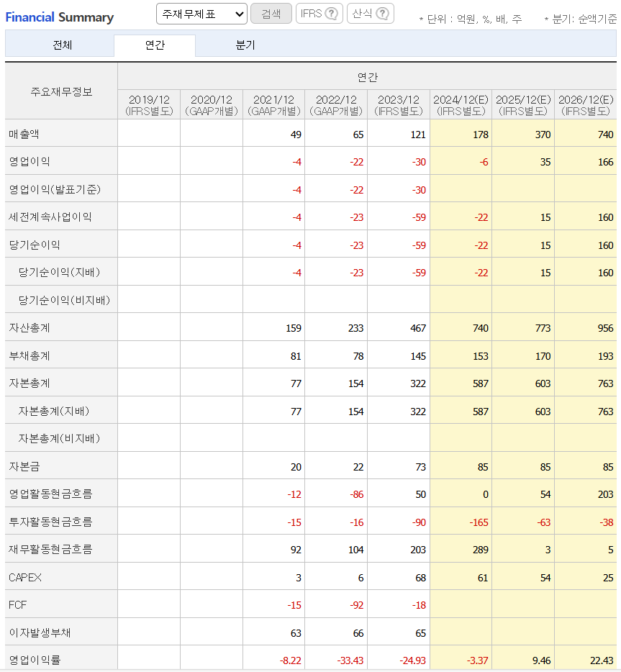Click the 이자발생부채 row label
The image size is (621, 672).
point(40,632)
